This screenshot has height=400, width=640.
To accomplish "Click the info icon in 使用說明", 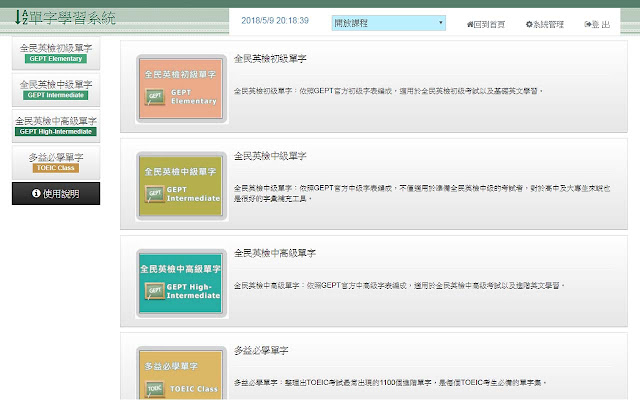I will [36, 193].
